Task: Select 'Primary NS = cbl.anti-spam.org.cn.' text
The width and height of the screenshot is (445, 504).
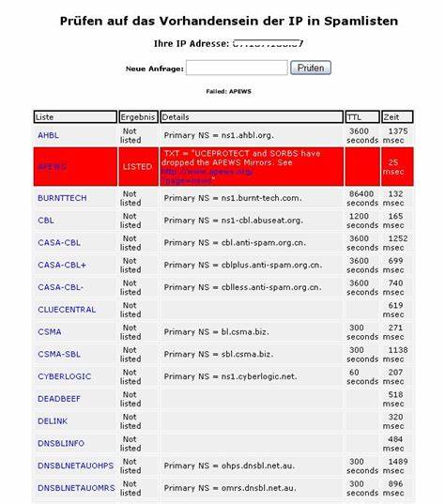Action: (235, 243)
